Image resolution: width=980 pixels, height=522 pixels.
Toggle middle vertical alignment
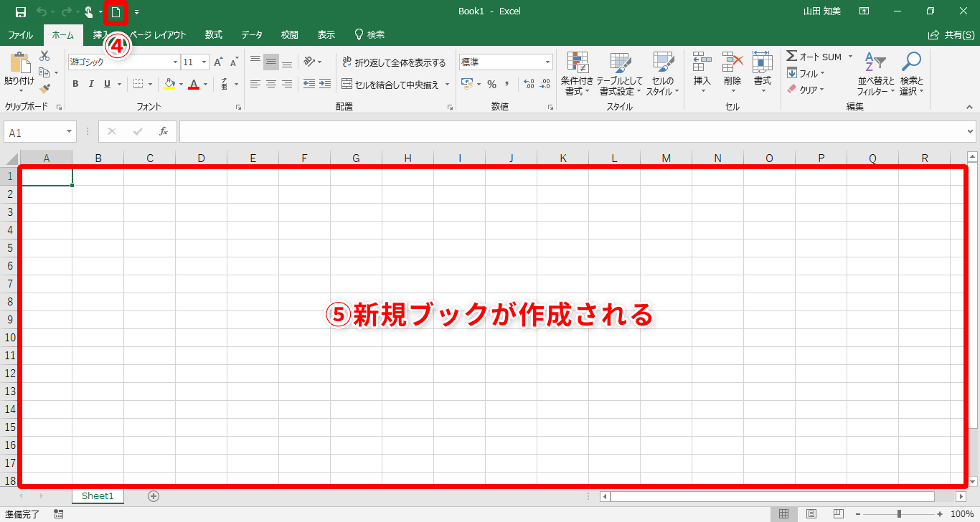(271, 62)
